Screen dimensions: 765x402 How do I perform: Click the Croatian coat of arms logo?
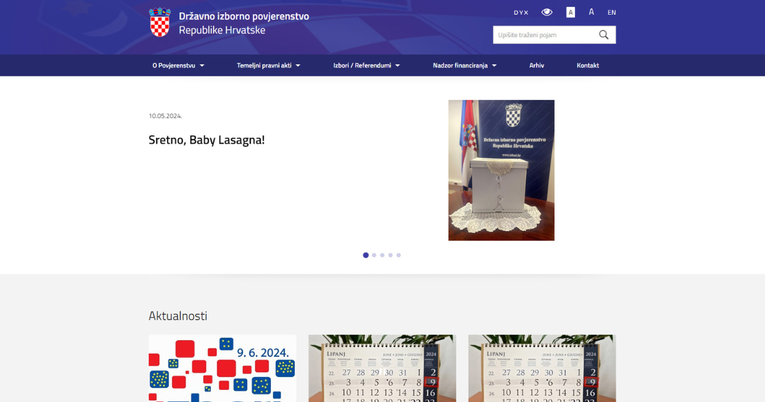(160, 22)
